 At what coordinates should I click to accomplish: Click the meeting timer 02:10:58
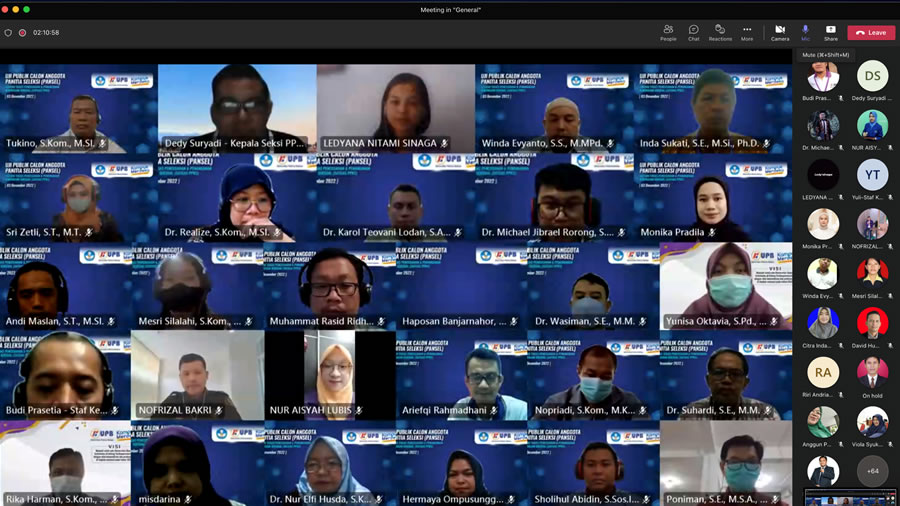pyautogui.click(x=46, y=32)
